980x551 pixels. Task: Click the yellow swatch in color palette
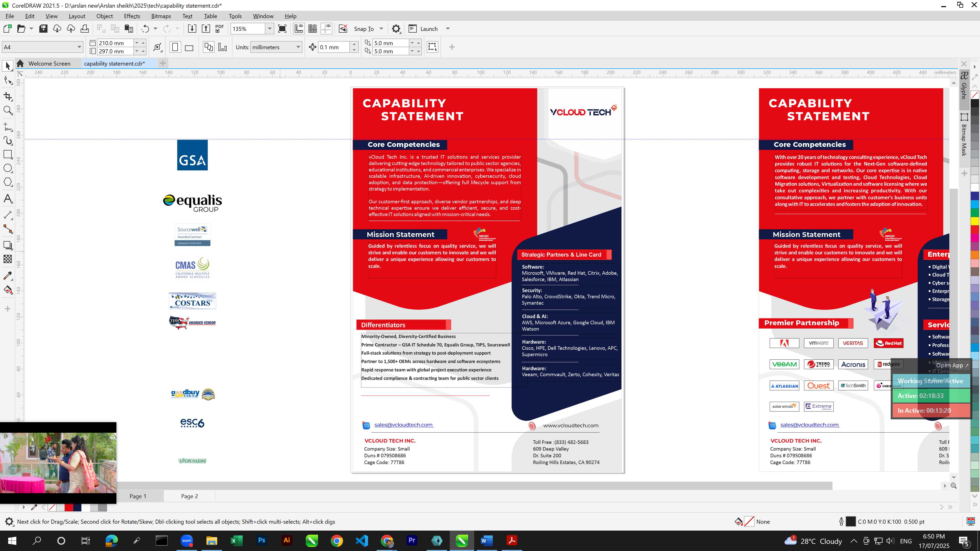coord(975,221)
